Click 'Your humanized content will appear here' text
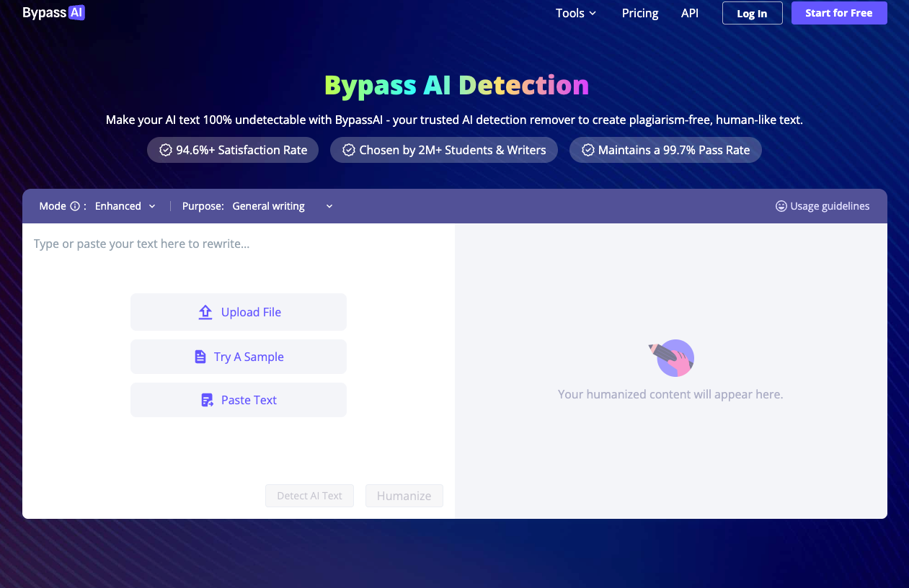 (670, 394)
